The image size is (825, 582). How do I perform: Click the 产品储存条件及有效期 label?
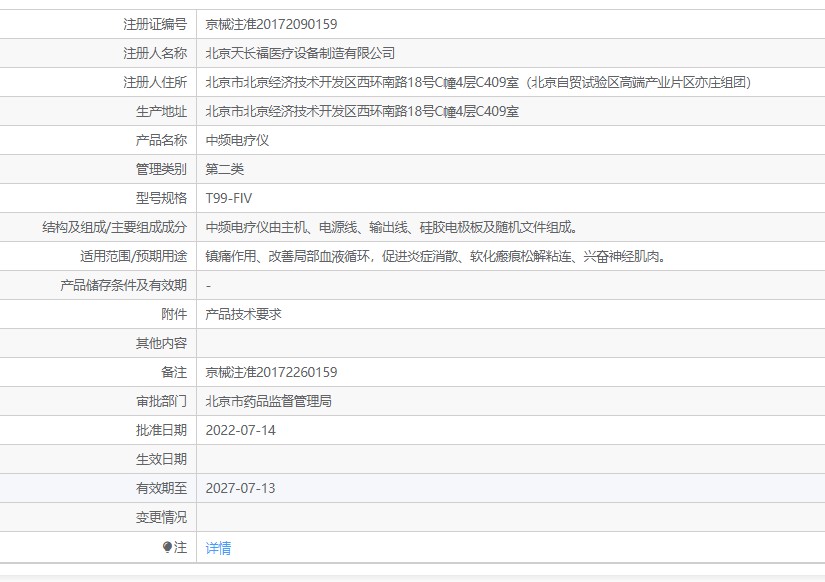[124, 285]
